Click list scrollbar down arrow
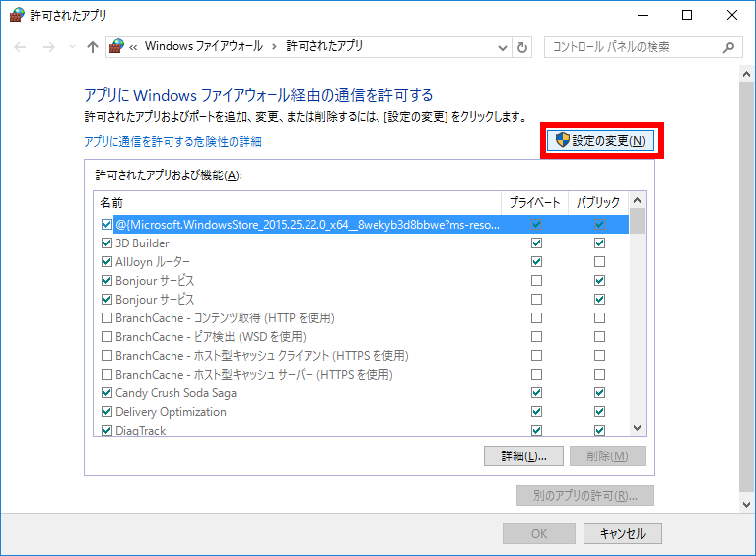Viewport: 756px width, 556px height. pyautogui.click(x=637, y=428)
